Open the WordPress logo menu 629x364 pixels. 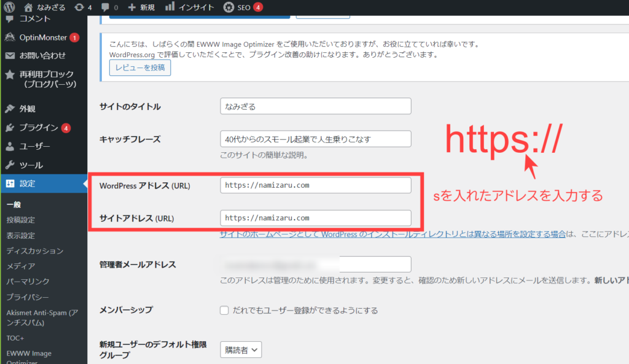tap(9, 7)
